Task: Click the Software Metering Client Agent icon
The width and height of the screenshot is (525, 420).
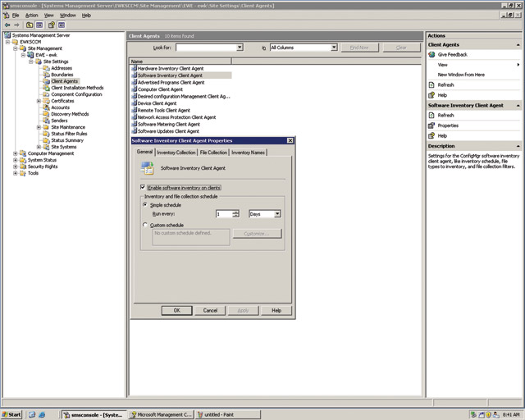Action: point(135,124)
